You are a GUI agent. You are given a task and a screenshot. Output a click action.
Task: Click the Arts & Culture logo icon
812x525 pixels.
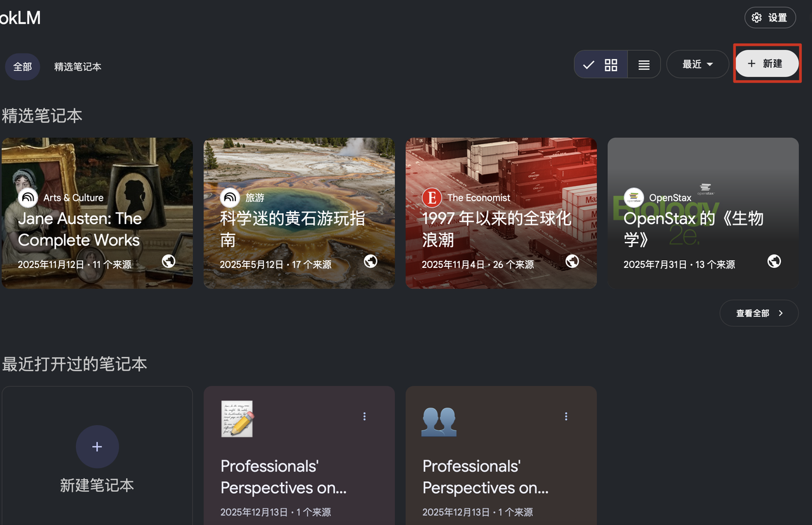[28, 197]
